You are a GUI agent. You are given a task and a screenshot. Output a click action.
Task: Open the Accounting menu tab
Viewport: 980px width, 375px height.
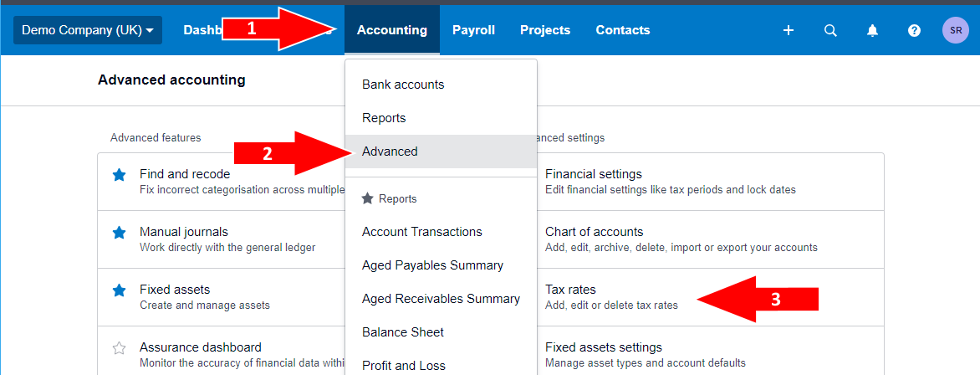point(391,30)
